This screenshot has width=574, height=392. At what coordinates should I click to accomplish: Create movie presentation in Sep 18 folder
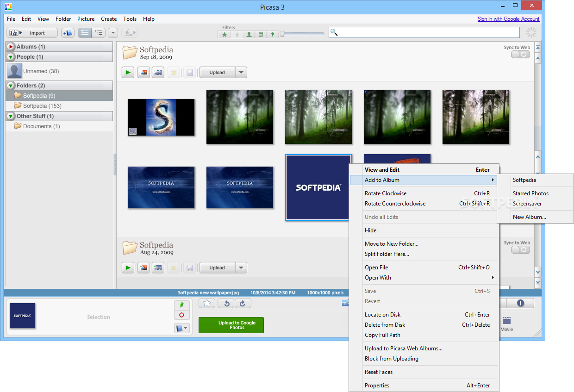(x=158, y=72)
